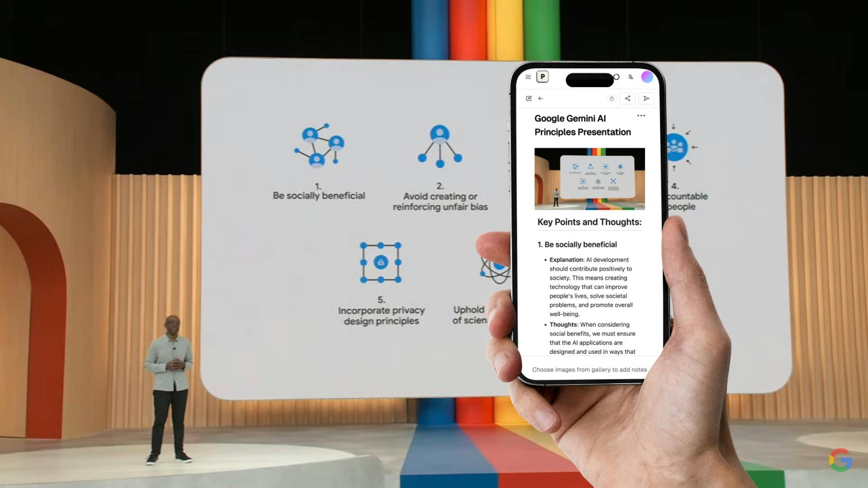Click the share icon
868x488 pixels.
pyautogui.click(x=627, y=98)
